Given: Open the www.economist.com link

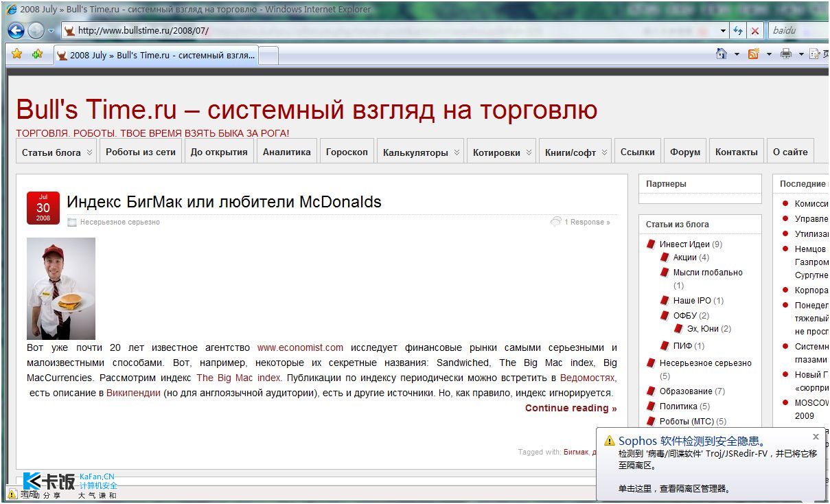Looking at the screenshot, I should click(x=300, y=347).
